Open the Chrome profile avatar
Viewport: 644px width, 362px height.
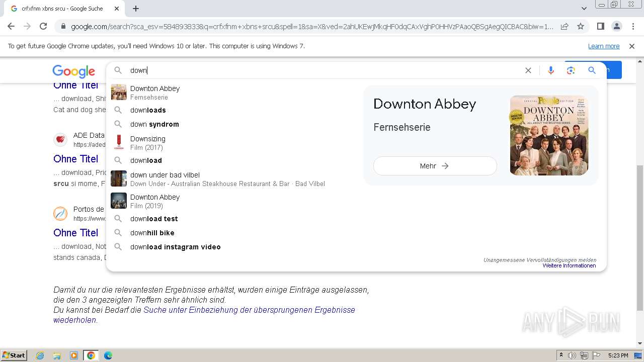tap(616, 26)
